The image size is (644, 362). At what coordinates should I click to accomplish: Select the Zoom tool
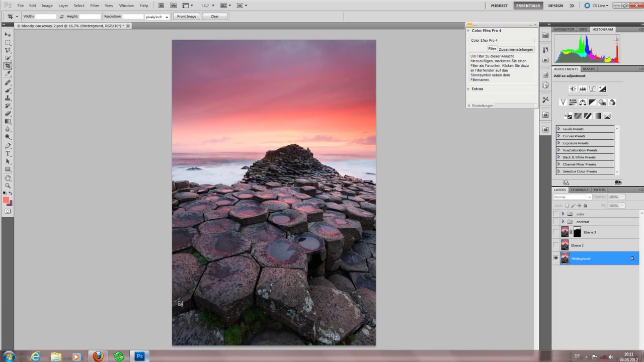[x=8, y=186]
